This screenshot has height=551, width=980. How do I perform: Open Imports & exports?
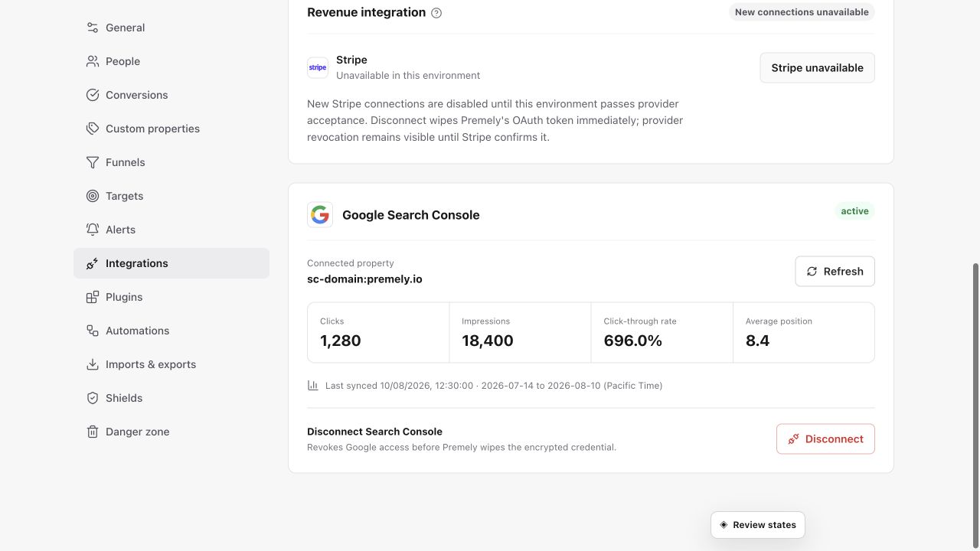pyautogui.click(x=171, y=364)
